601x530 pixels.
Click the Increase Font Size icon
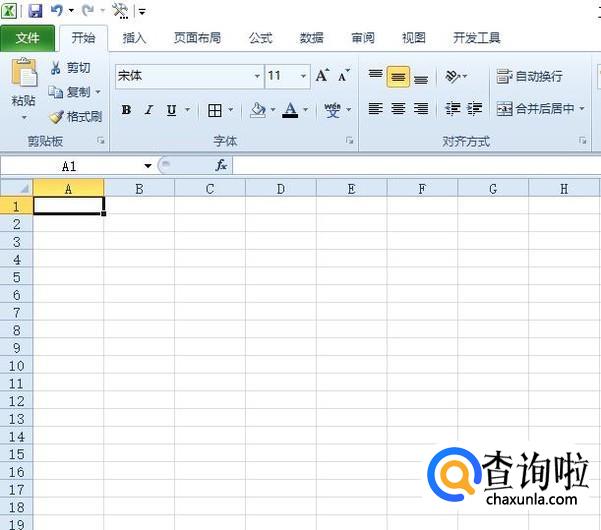point(322,75)
